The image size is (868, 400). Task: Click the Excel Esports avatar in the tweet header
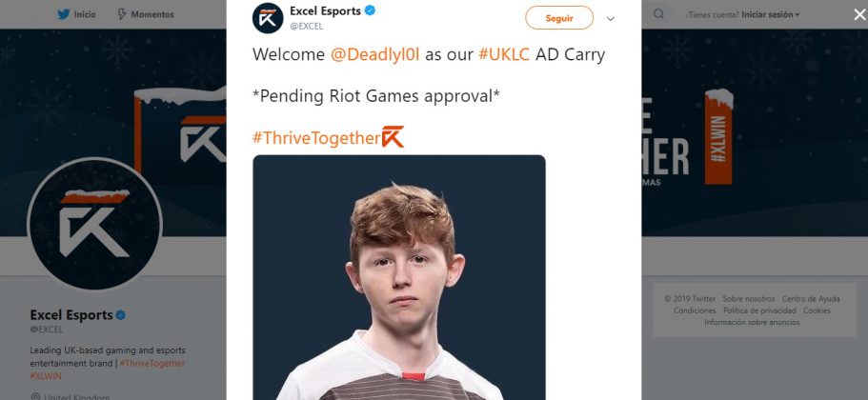click(x=268, y=18)
